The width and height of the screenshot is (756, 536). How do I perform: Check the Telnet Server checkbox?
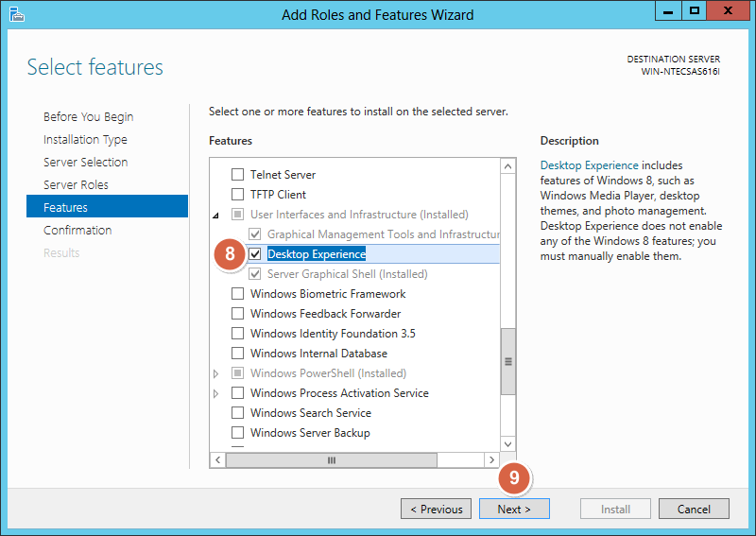pos(238,174)
